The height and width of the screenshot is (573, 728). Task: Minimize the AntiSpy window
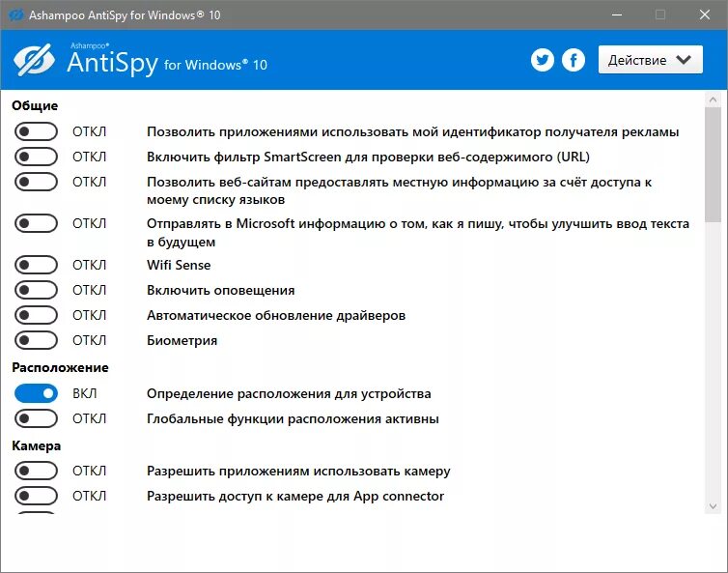click(x=617, y=14)
